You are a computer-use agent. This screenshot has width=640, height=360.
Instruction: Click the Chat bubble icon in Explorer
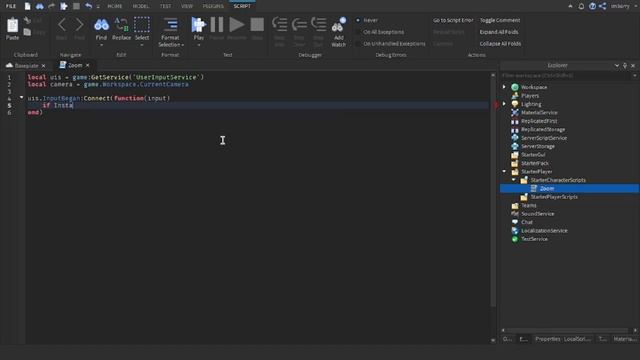[x=515, y=222]
